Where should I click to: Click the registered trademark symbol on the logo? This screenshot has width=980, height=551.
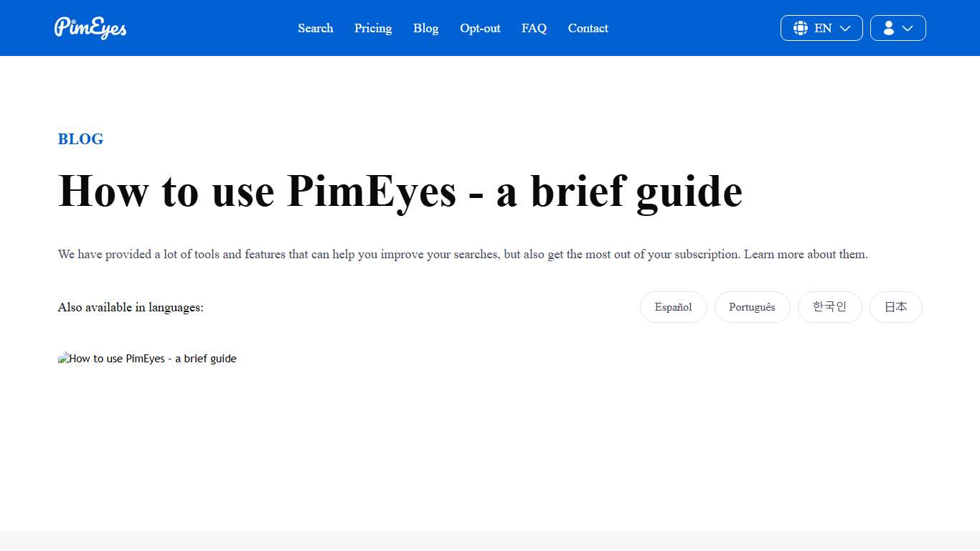pyautogui.click(x=72, y=20)
